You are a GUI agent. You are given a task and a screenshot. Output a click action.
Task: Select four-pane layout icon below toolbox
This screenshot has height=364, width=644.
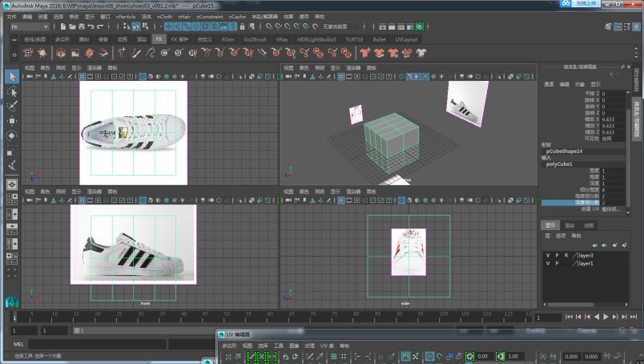pos(12,200)
